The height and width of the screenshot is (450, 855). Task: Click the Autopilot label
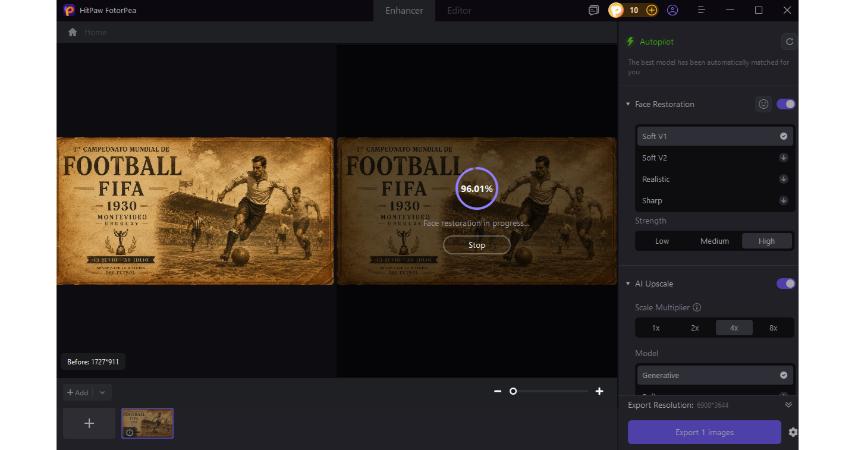[x=657, y=42]
